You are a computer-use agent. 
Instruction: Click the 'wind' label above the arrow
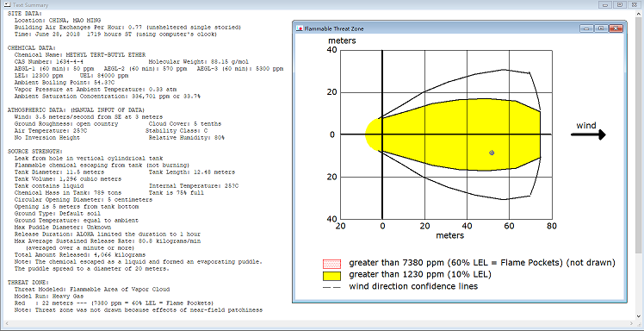[586, 125]
